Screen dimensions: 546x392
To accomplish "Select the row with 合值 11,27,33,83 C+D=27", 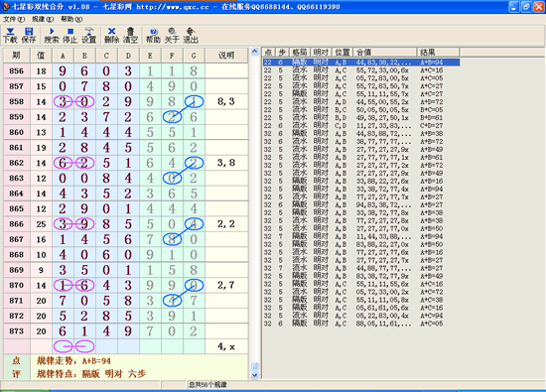I will point(361,126).
